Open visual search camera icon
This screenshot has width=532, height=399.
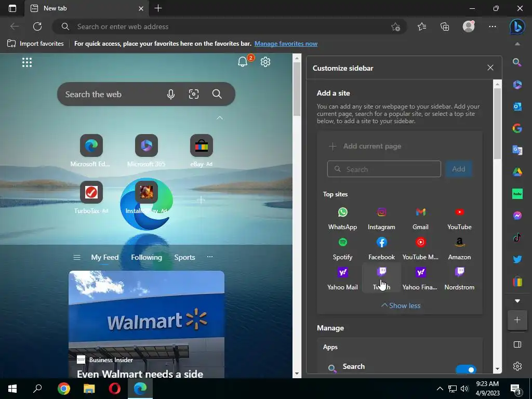[194, 94]
